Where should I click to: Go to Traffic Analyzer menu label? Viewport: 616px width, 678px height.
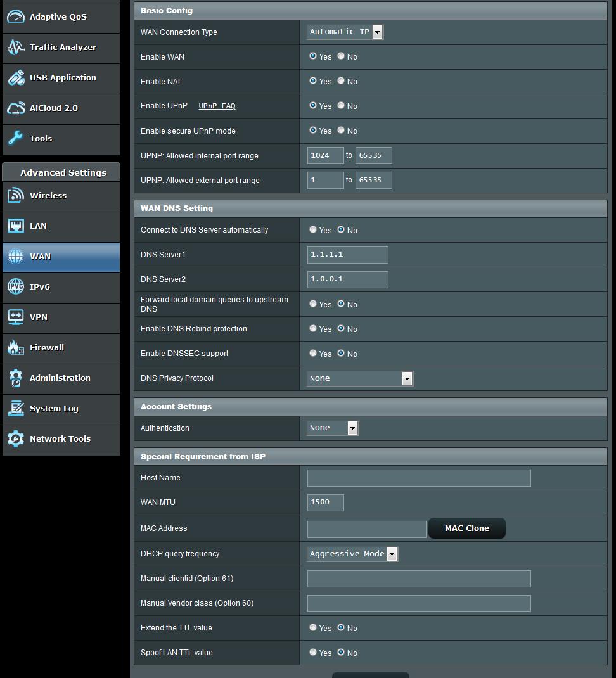click(63, 47)
